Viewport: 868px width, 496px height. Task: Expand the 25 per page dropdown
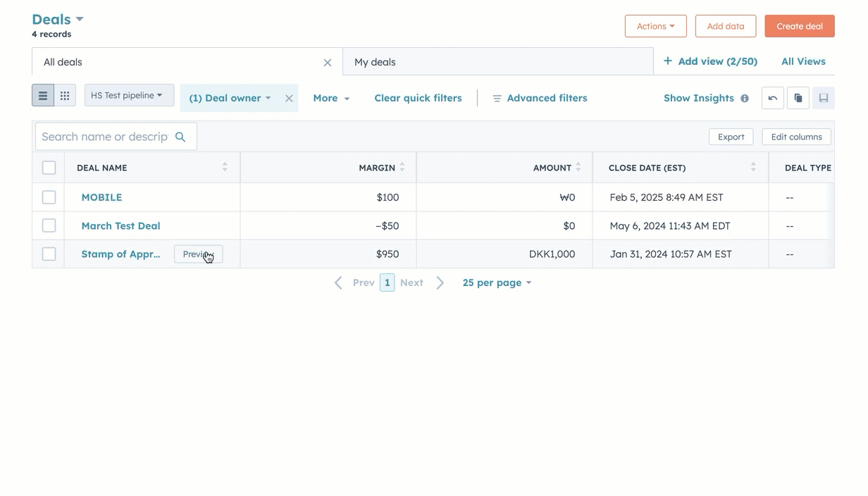coord(497,283)
